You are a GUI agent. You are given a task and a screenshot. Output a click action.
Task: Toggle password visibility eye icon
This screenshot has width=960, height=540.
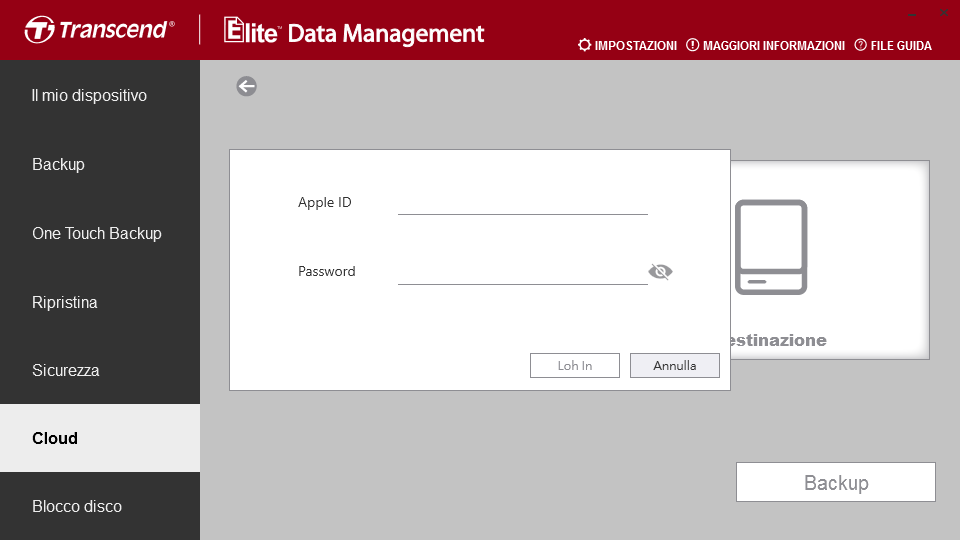click(660, 271)
